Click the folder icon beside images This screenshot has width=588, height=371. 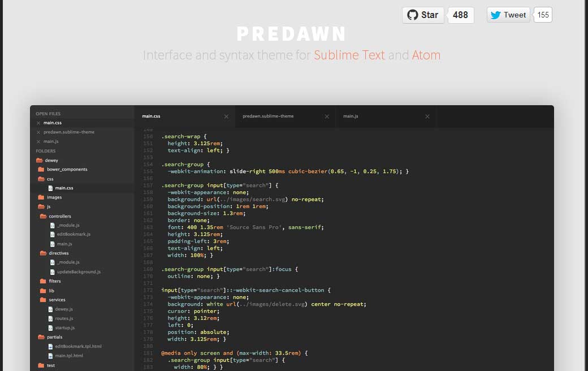[42, 197]
